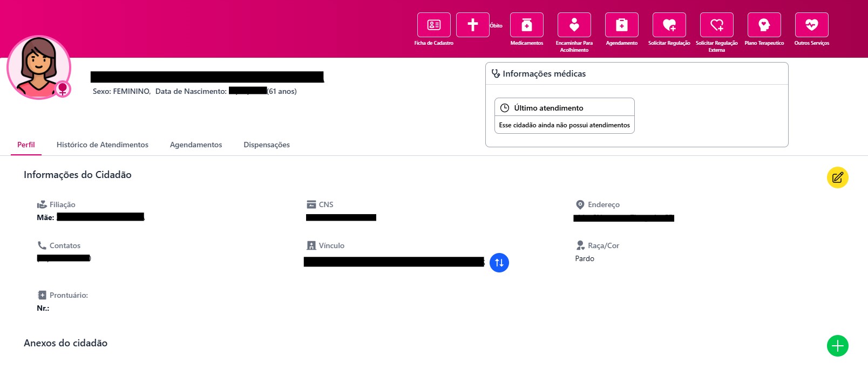This screenshot has width=868, height=376.
Task: Click the Solicitar Regulação Externa icon
Action: pyautogui.click(x=717, y=25)
